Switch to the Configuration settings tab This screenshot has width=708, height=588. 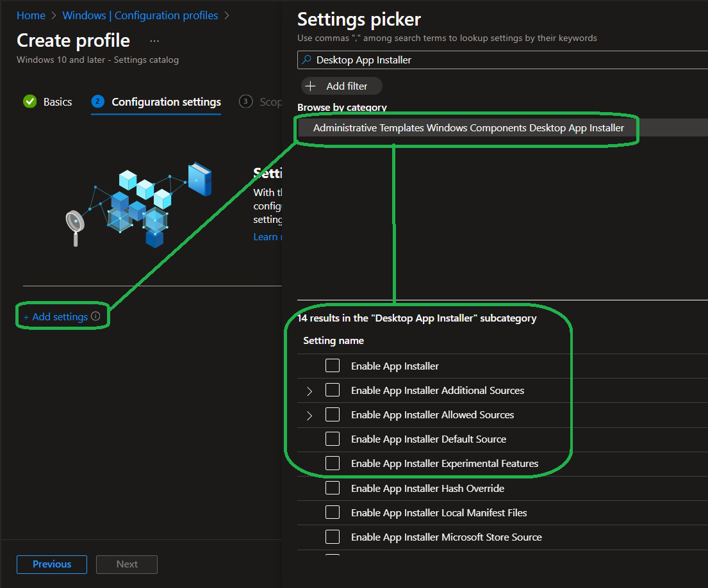click(166, 102)
